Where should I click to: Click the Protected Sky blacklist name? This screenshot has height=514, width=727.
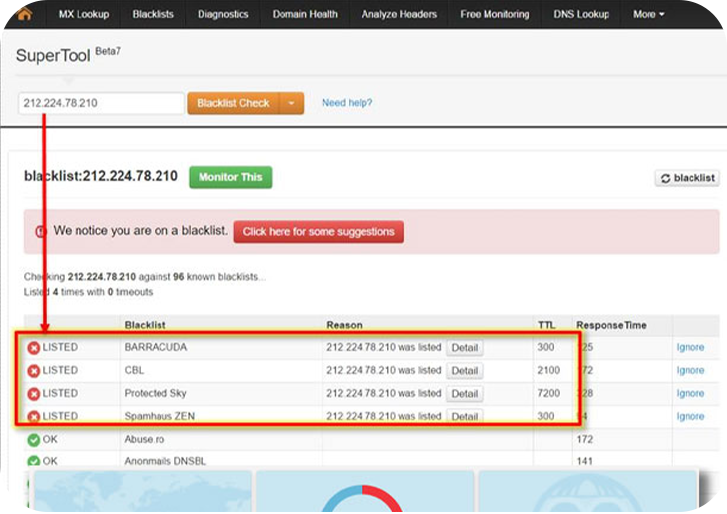[x=155, y=393]
